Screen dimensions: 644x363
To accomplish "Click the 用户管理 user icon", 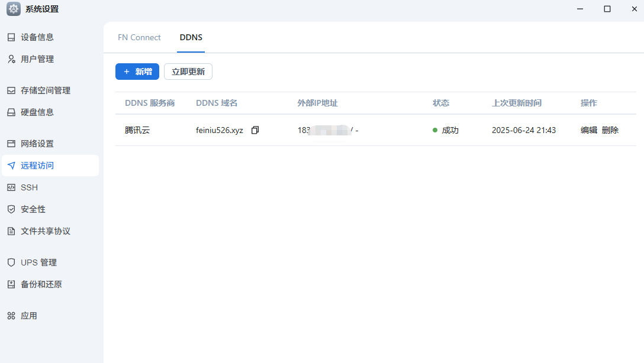I will (11, 59).
